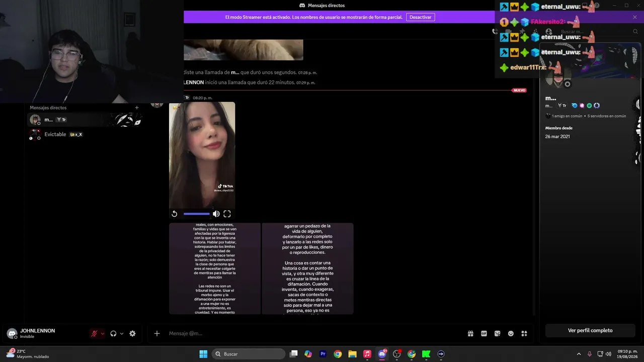Open the direct message with m...
This screenshot has height=362, width=644.
click(x=86, y=120)
